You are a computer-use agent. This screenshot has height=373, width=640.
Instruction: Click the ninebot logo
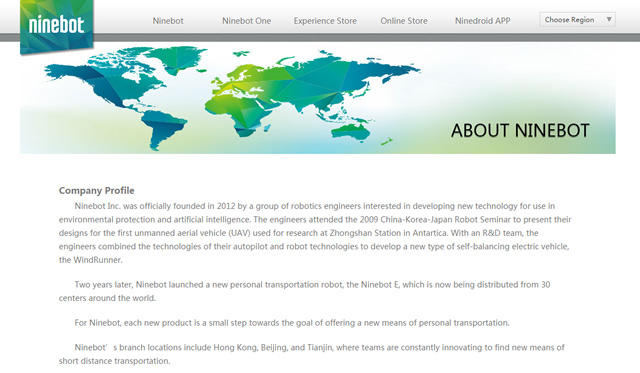pos(57,26)
